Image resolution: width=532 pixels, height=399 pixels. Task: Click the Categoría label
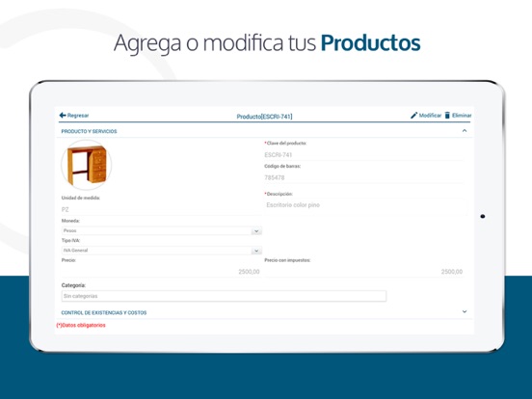click(x=73, y=285)
